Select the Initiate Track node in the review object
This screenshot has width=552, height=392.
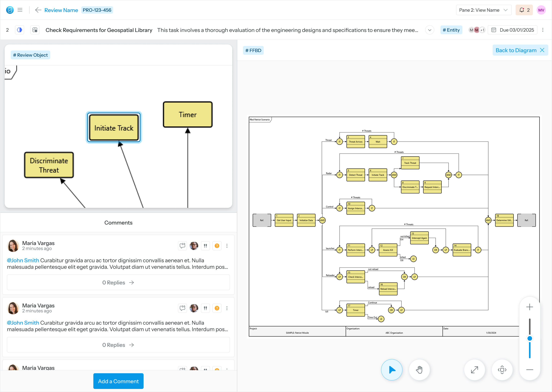click(114, 128)
